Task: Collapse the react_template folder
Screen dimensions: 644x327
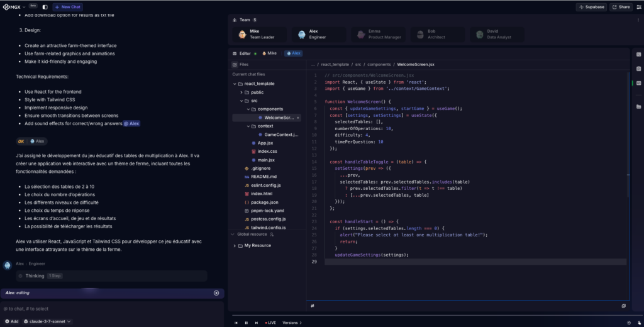Action: [235, 84]
